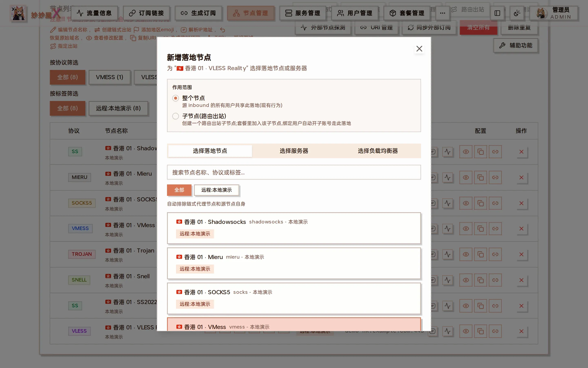Screen dimensions: 588x368
Task: Open 用户管理 in top navigation
Action: pos(355,13)
